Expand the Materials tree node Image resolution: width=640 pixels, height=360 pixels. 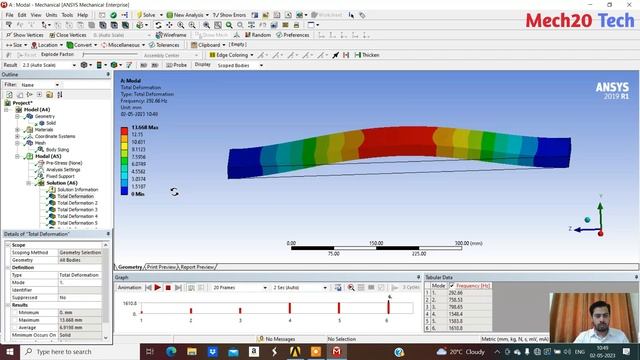pos(18,130)
